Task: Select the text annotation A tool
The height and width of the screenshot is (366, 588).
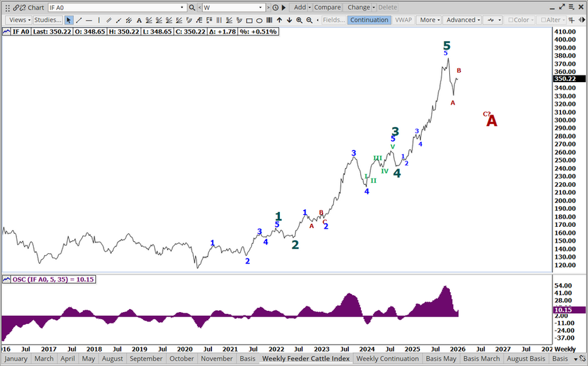Action: click(139, 20)
